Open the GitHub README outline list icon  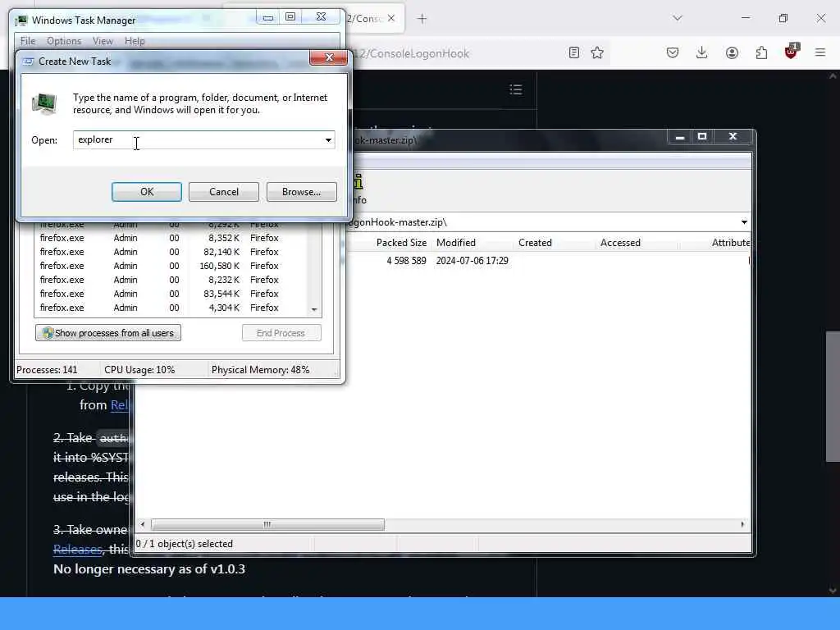click(x=516, y=89)
